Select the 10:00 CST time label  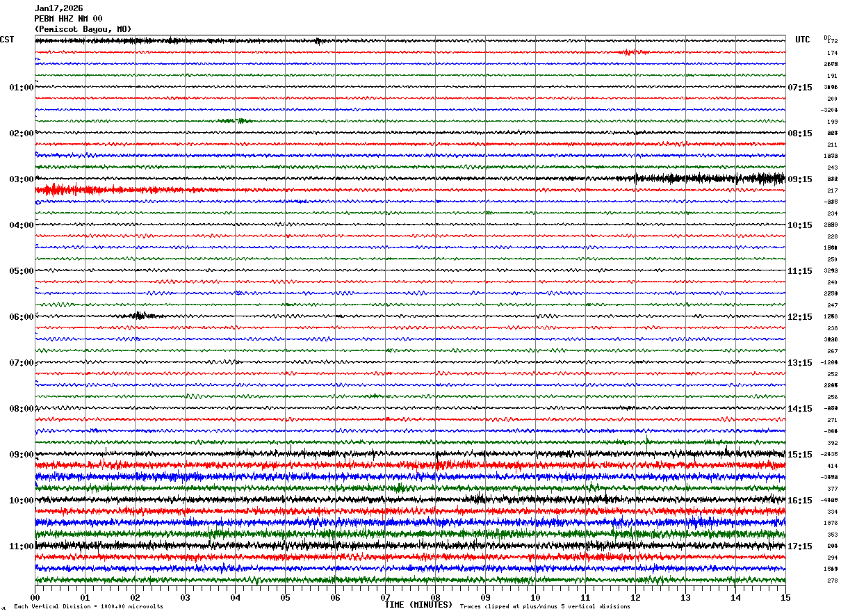tap(22, 501)
